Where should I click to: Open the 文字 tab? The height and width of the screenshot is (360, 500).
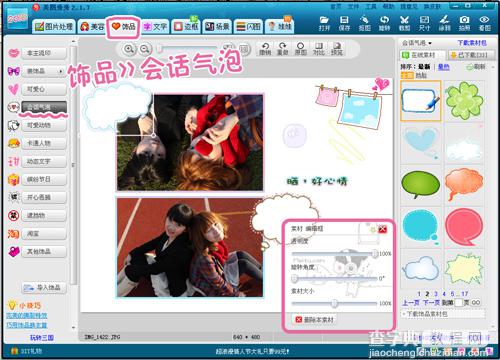pyautogui.click(x=155, y=26)
